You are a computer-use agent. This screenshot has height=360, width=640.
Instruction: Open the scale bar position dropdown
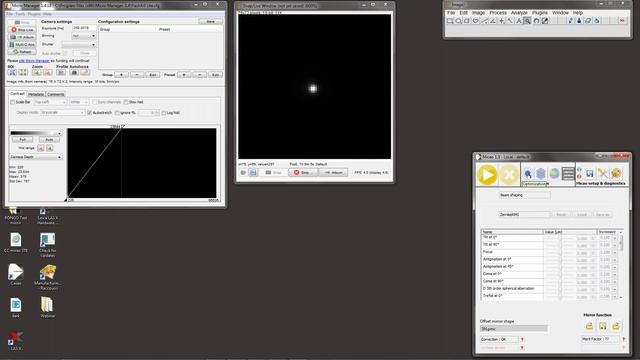pos(50,102)
